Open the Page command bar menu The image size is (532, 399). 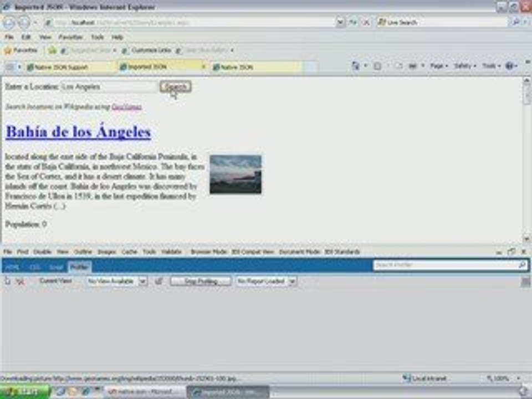[x=439, y=66]
